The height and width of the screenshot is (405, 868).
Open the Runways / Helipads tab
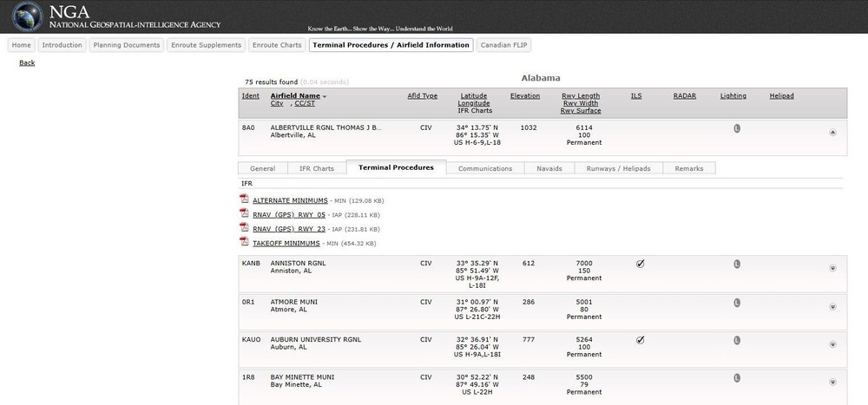pyautogui.click(x=619, y=168)
